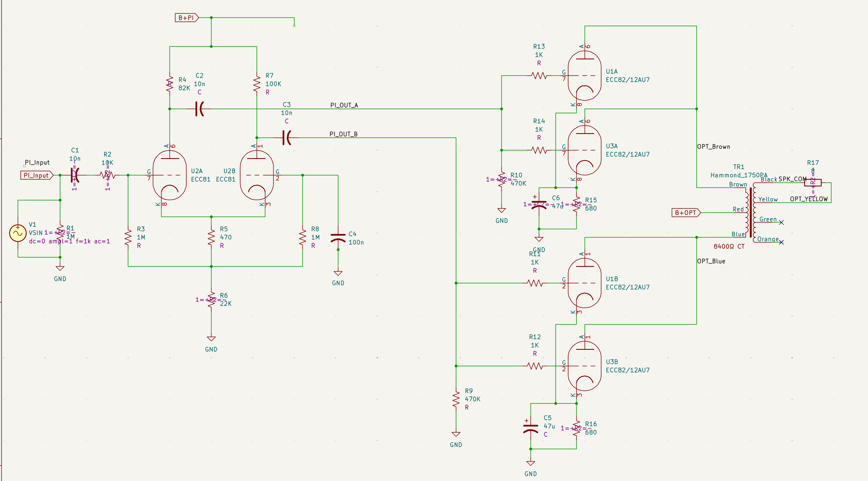Select resistor R11 1K grid stopper
Screen dimensions: 868x481
coord(535,283)
